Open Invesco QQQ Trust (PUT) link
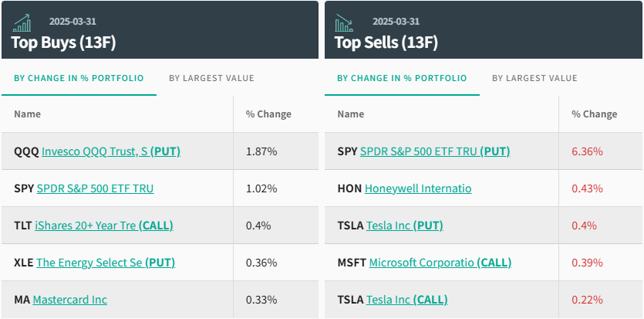The image size is (644, 319). (111, 151)
